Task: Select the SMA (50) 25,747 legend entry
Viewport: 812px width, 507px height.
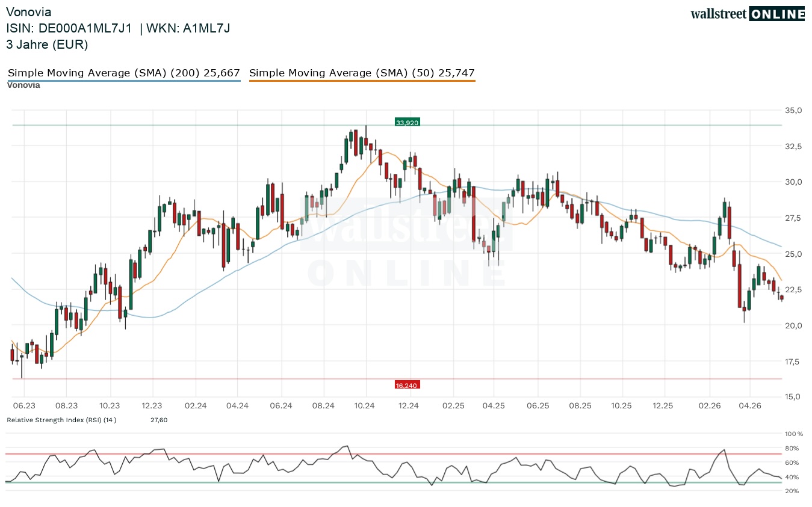Action: click(x=362, y=73)
